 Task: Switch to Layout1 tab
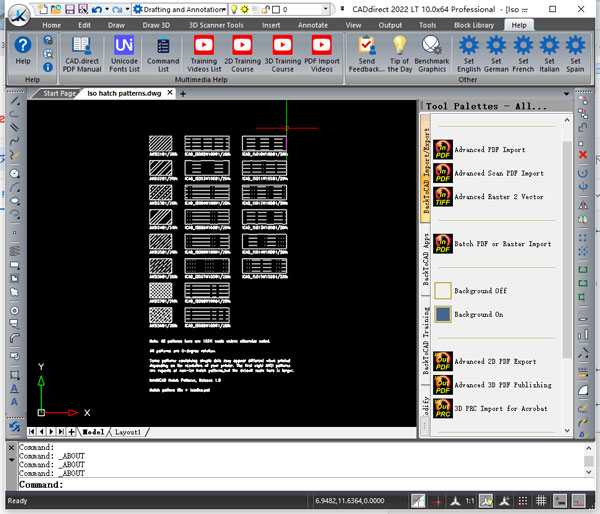(127, 432)
